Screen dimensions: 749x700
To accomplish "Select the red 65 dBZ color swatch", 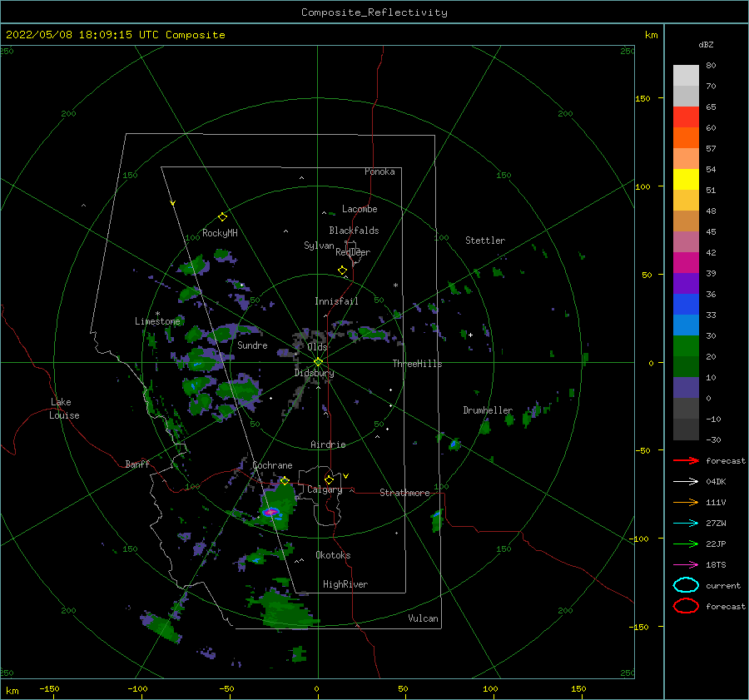I will [686, 117].
